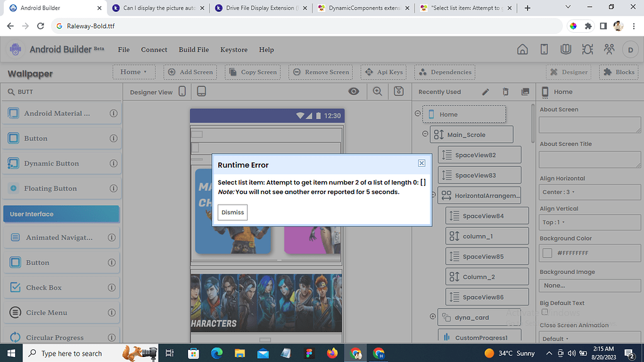Select phone view in Designer View
This screenshot has height=362, width=644.
pyautogui.click(x=182, y=91)
